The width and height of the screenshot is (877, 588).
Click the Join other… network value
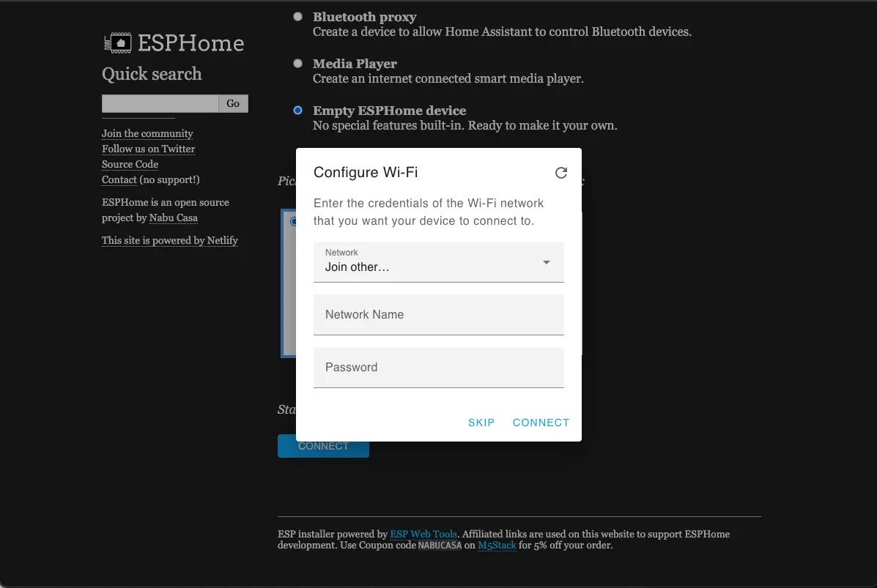click(357, 267)
